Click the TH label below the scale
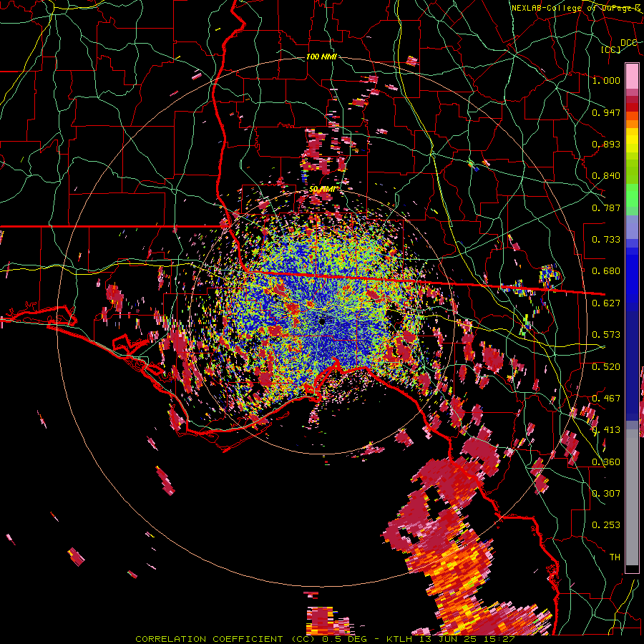The width and height of the screenshot is (644, 644). [615, 557]
